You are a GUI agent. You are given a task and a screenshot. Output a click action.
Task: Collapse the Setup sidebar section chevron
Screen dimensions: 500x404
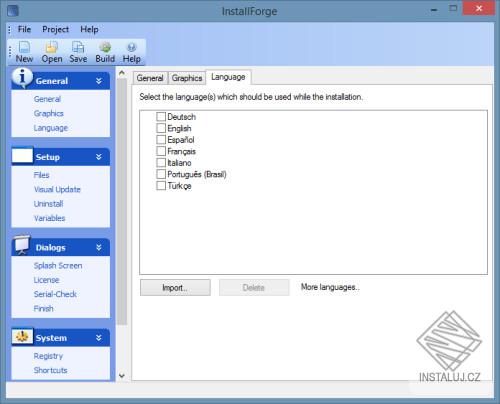(99, 157)
